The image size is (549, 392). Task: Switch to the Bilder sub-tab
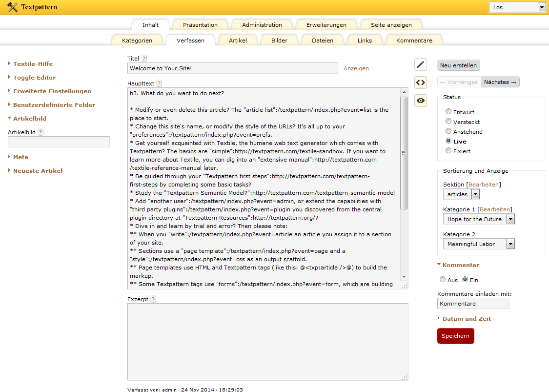[280, 41]
